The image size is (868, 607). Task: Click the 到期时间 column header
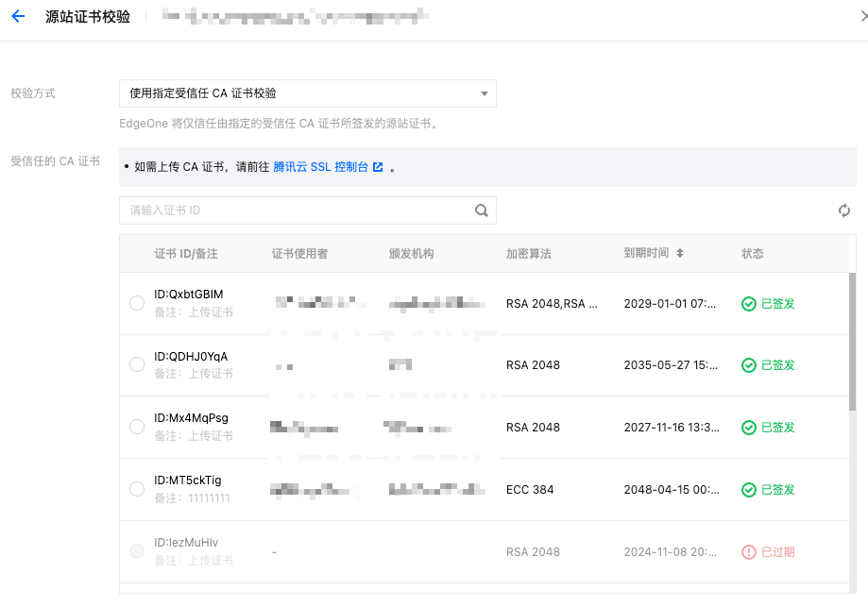click(x=646, y=254)
